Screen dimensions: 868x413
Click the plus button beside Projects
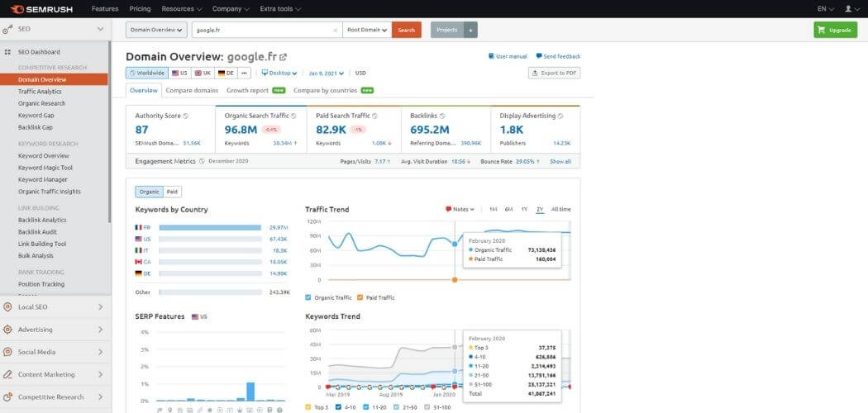point(470,30)
